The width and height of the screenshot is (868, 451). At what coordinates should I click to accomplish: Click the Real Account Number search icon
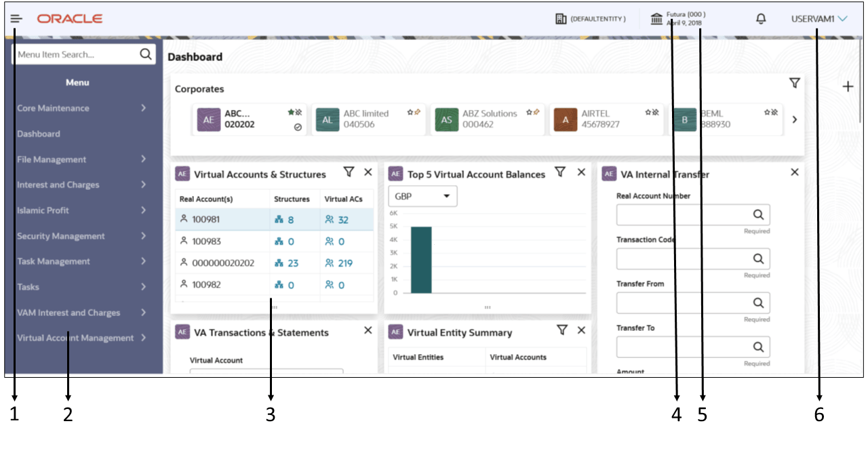(758, 215)
